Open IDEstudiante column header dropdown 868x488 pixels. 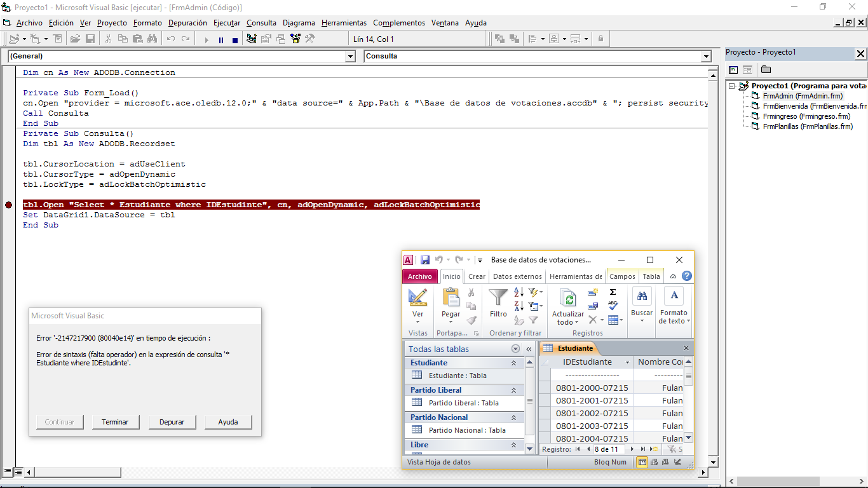click(x=627, y=362)
